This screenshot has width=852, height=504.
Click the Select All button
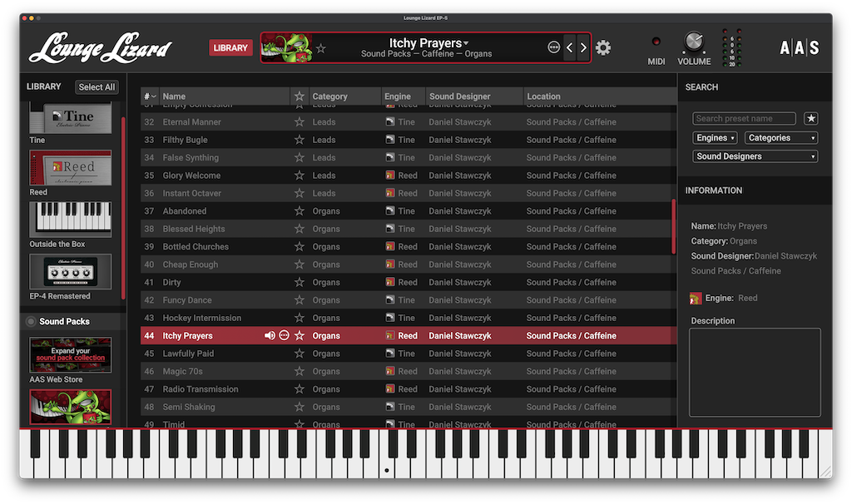[97, 86]
